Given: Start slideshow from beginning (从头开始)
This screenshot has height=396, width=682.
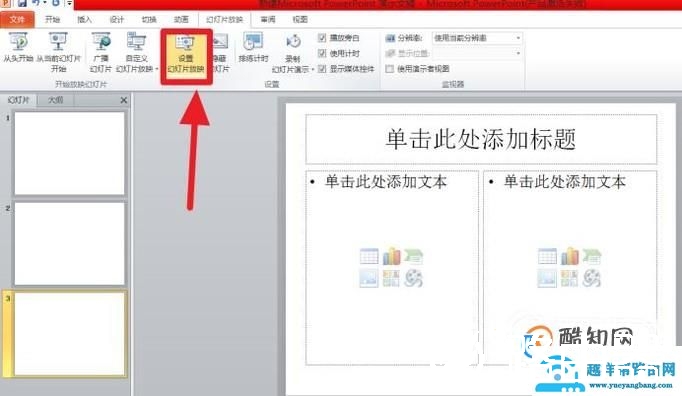Looking at the screenshot, I should coord(19,48).
